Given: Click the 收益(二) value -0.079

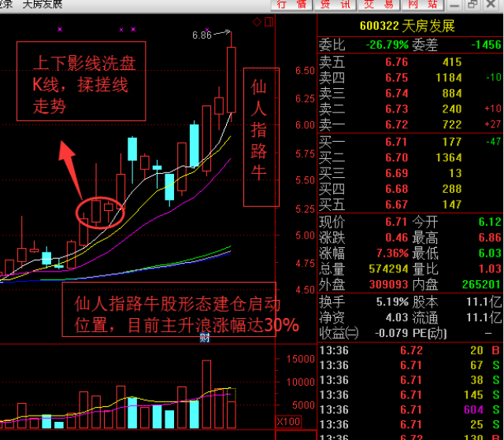Looking at the screenshot, I should [x=391, y=333].
